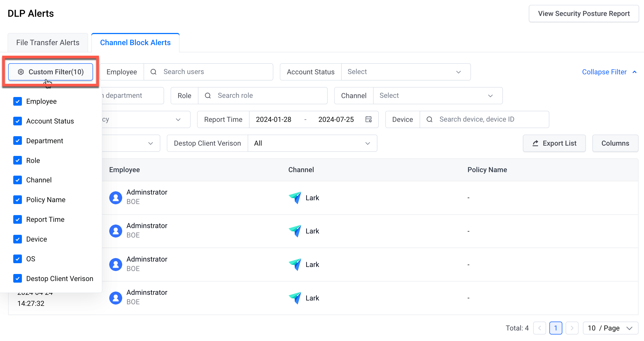Click the Custom Filter gear icon

click(x=21, y=72)
